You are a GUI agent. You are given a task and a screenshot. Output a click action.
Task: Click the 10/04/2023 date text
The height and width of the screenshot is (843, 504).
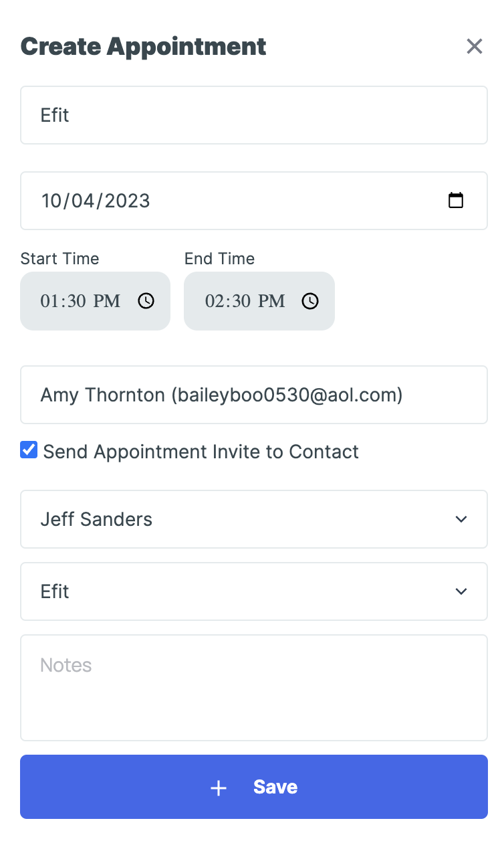[96, 201]
